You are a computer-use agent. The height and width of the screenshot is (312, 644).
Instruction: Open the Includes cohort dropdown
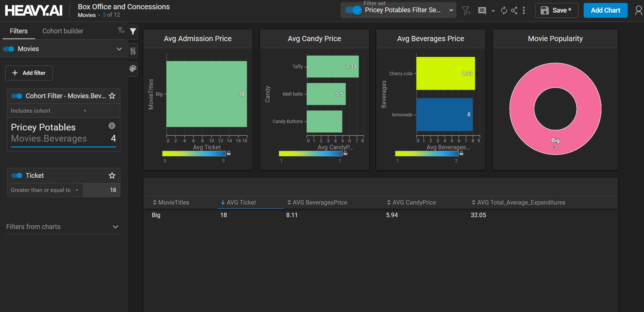pos(48,111)
